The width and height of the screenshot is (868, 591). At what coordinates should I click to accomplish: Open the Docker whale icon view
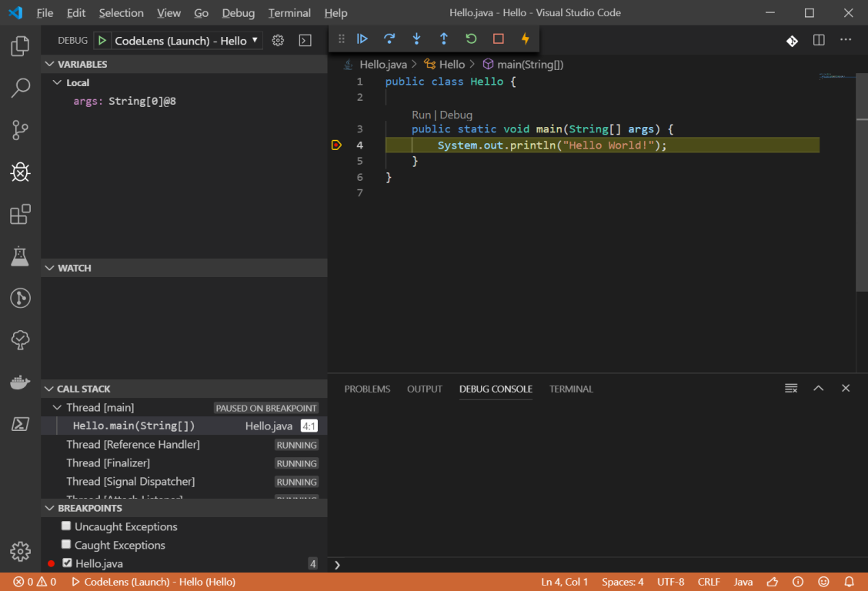pyautogui.click(x=20, y=382)
